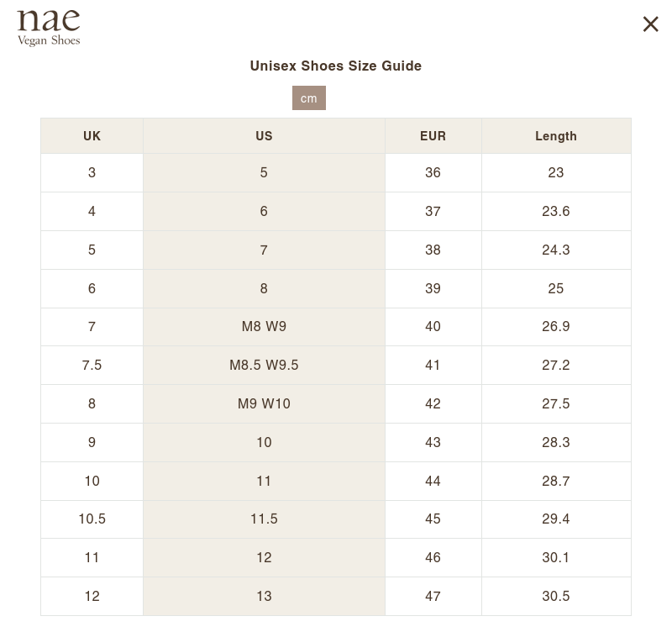
Task: Click the M8 W9 US size cell
Action: (264, 326)
